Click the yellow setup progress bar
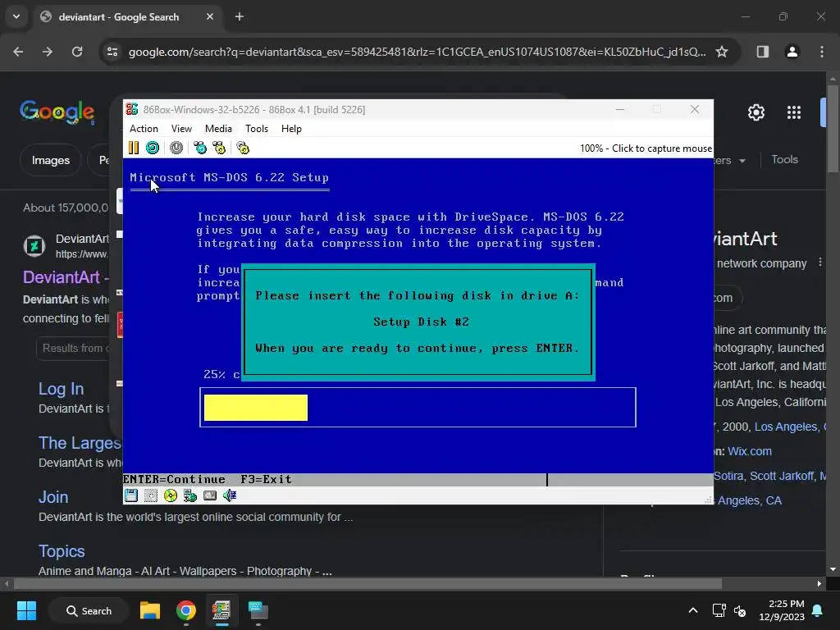 pyautogui.click(x=256, y=408)
